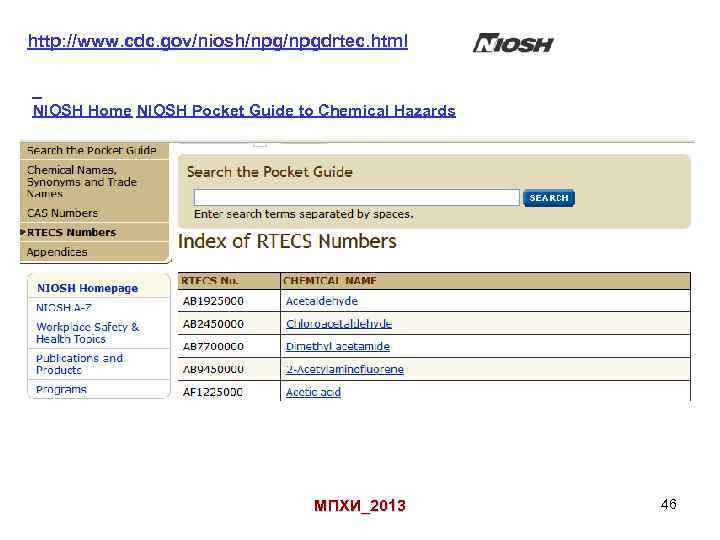720x540 pixels.
Task: Select Search the Pocket Guide menu item
Action: click(92, 150)
